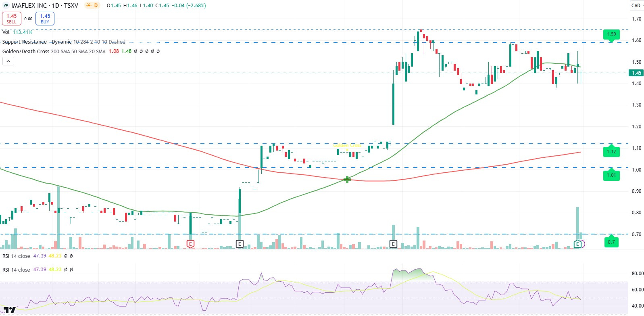The image size is (644, 316).
Task: Click the IMAFLEX INC symbol title
Action: [29, 6]
